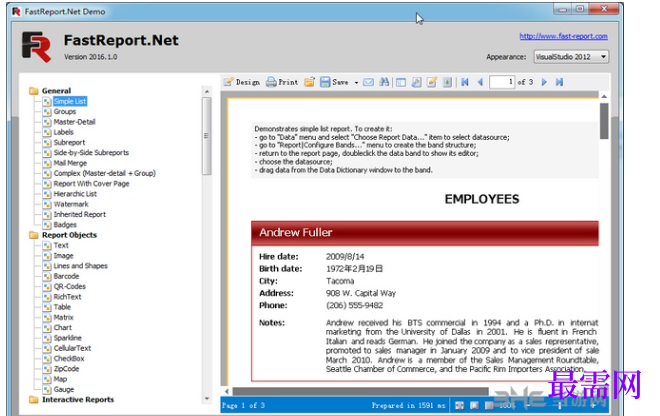Click the General folder icon

pyautogui.click(x=34, y=91)
